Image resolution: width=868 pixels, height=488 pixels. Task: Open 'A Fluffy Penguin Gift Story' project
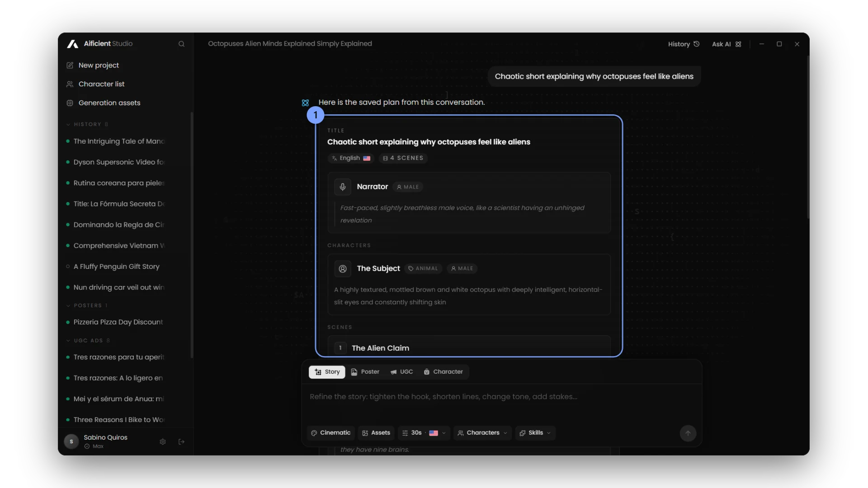[x=117, y=267]
